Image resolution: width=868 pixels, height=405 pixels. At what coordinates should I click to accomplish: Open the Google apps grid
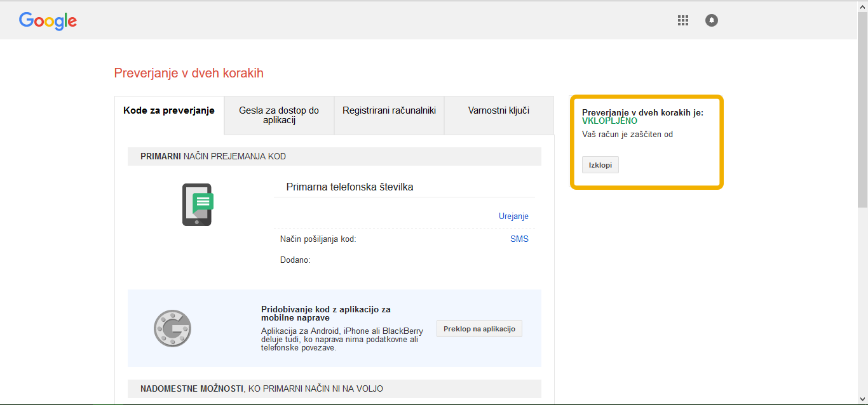(683, 20)
